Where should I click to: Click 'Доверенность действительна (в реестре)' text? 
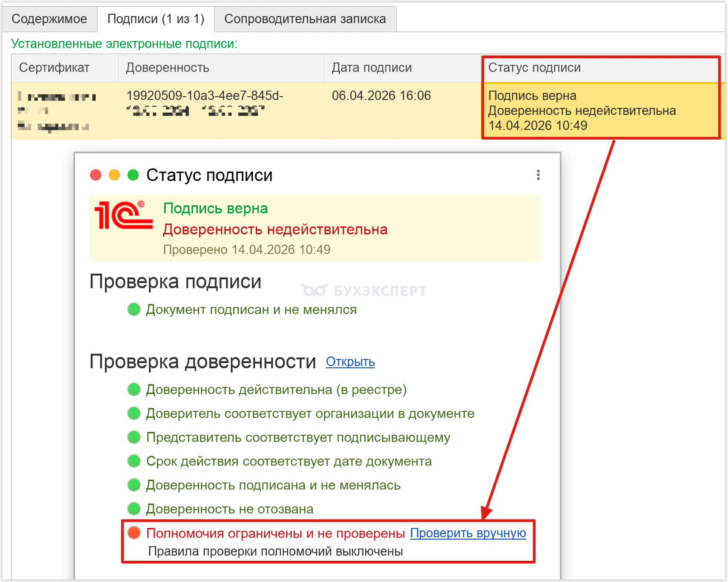pos(277,390)
